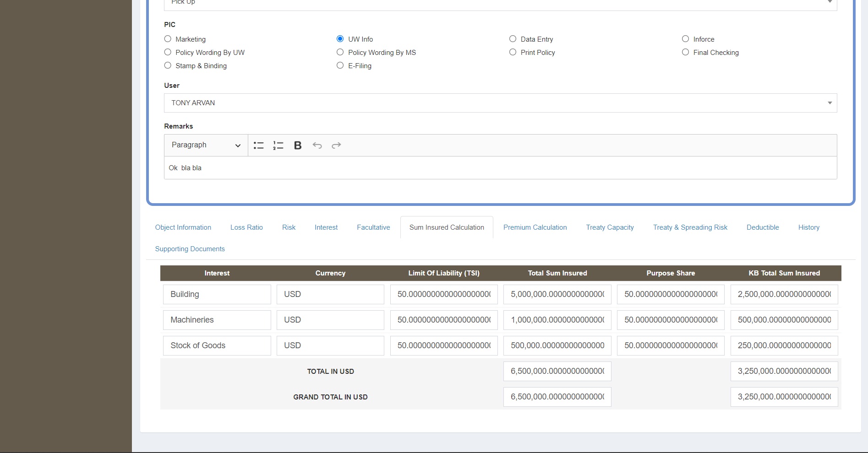Open the Treaty & Spreading Risk tab
The image size is (868, 453).
click(x=690, y=227)
